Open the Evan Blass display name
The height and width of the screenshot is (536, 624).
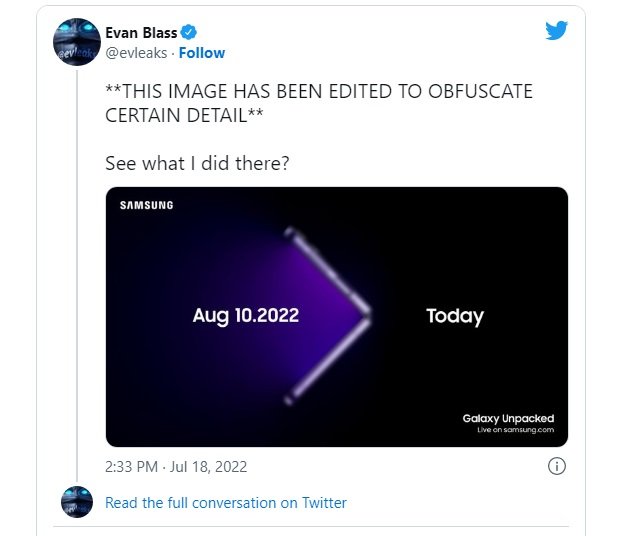tap(141, 33)
